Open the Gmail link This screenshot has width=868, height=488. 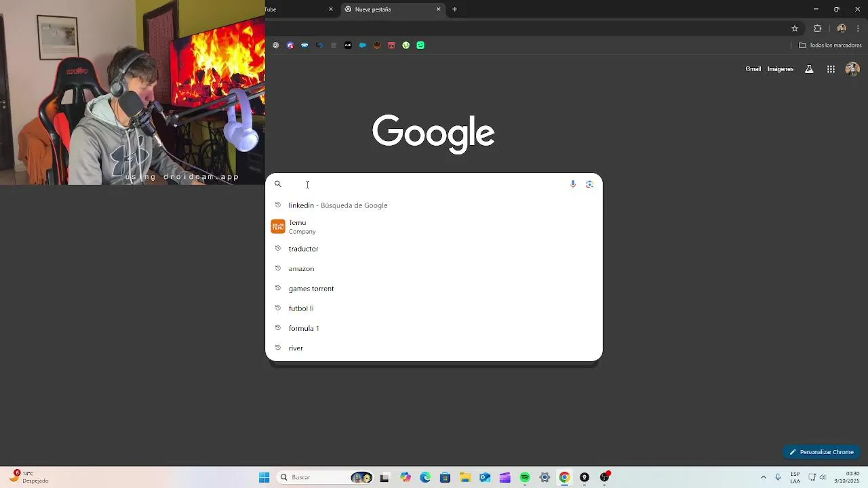click(x=753, y=69)
